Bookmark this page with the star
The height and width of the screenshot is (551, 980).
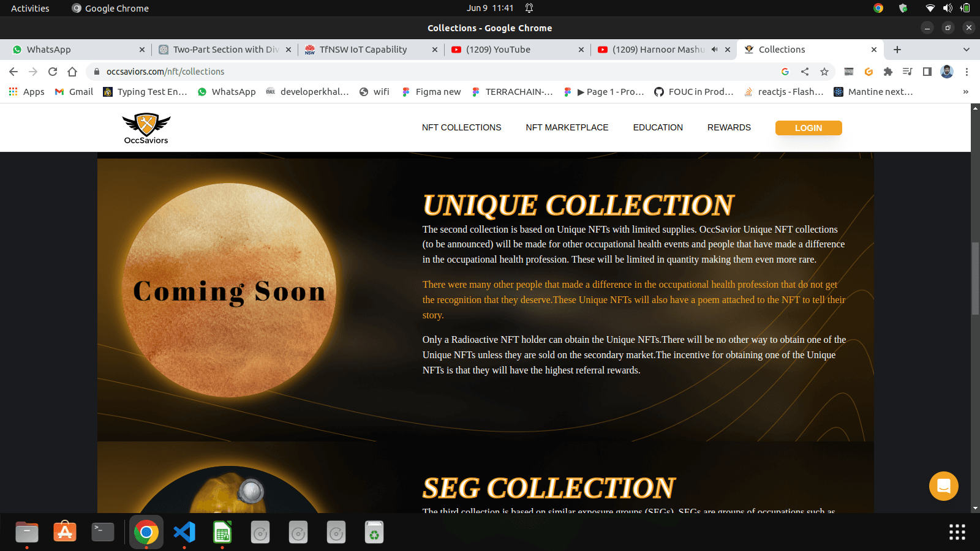[x=824, y=72]
